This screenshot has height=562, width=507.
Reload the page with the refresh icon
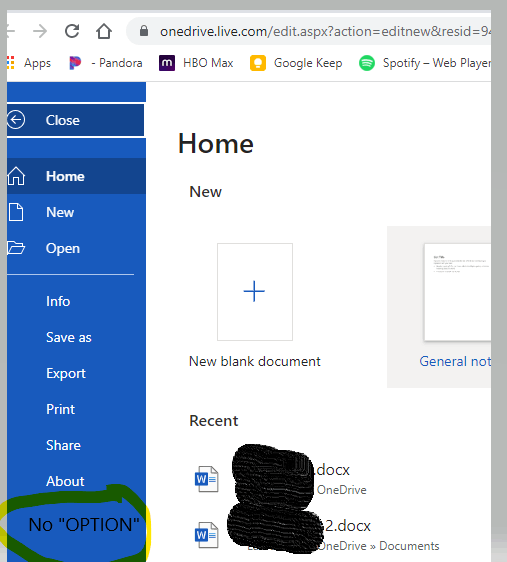[72, 31]
